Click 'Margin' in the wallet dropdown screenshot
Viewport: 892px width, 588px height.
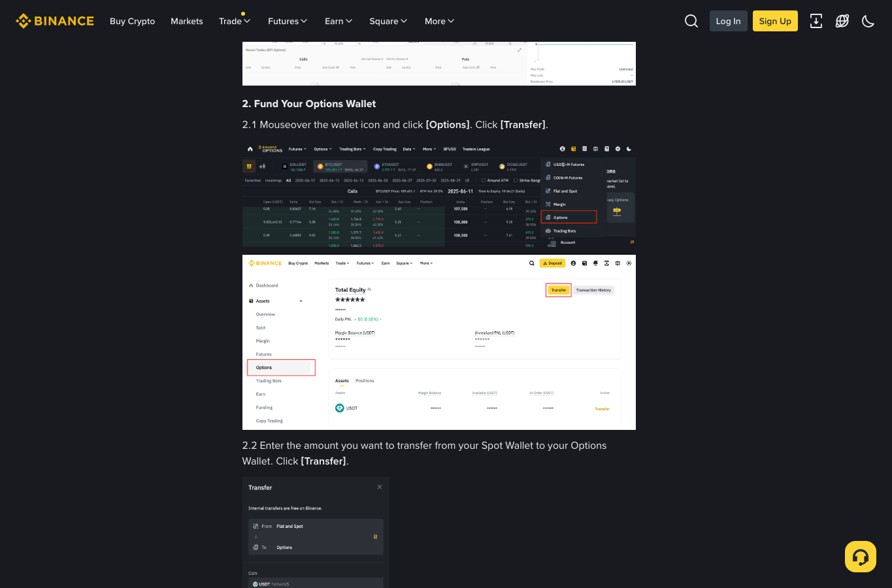559,204
